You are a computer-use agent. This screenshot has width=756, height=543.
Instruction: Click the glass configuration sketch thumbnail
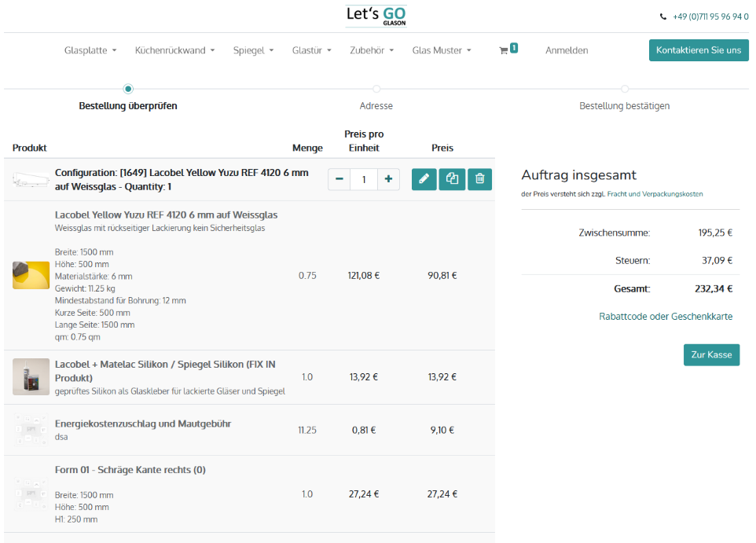(x=31, y=179)
